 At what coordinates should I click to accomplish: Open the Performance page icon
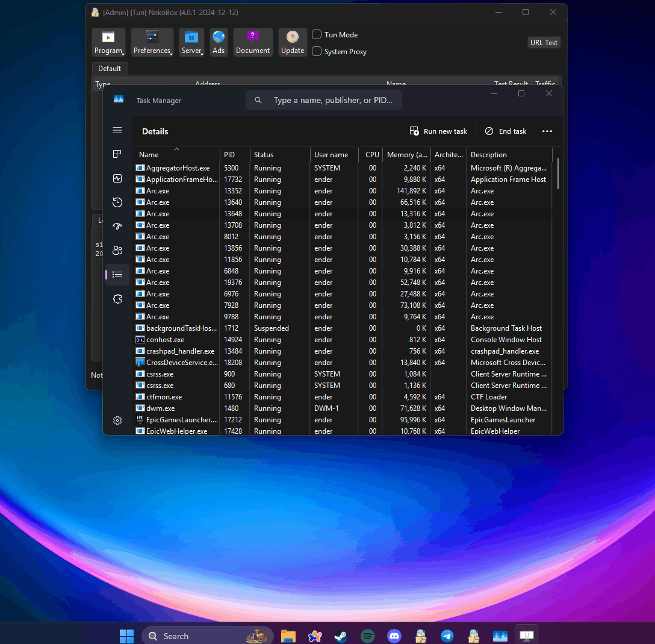[x=117, y=178]
